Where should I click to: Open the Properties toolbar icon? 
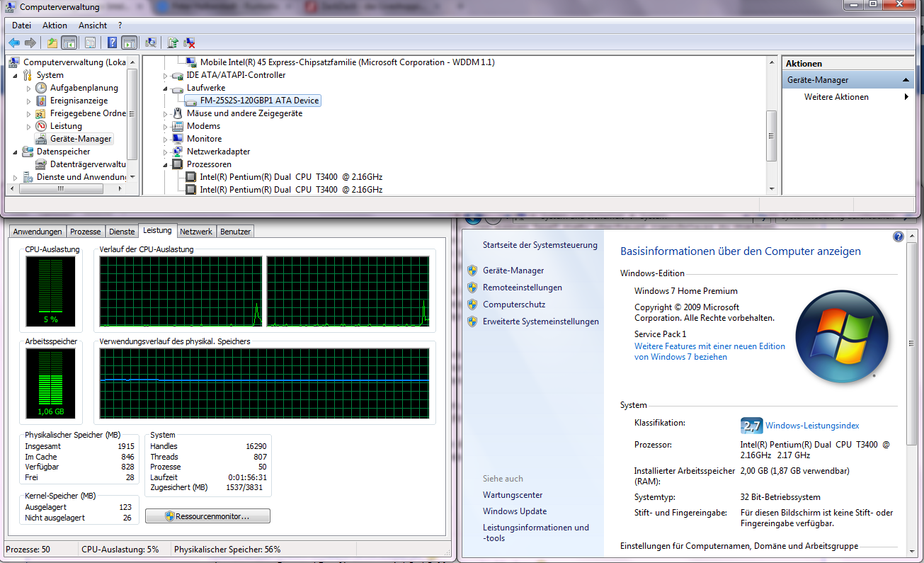click(90, 42)
